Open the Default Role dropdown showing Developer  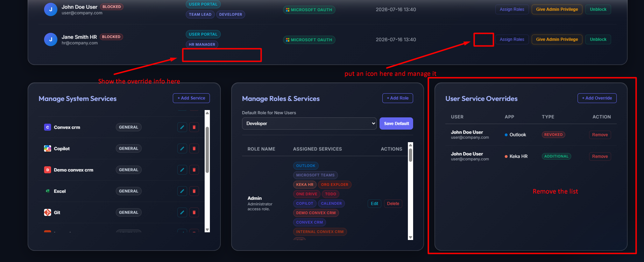(x=309, y=123)
